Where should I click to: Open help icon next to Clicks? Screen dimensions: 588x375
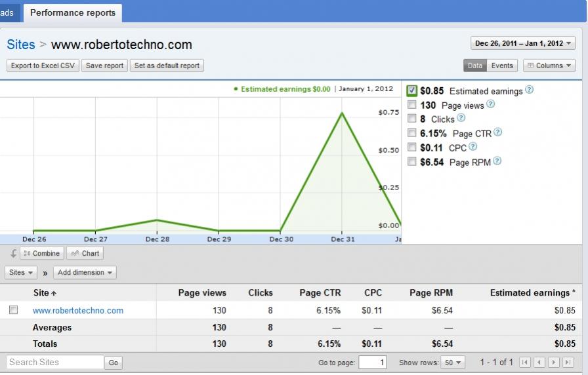pos(461,118)
